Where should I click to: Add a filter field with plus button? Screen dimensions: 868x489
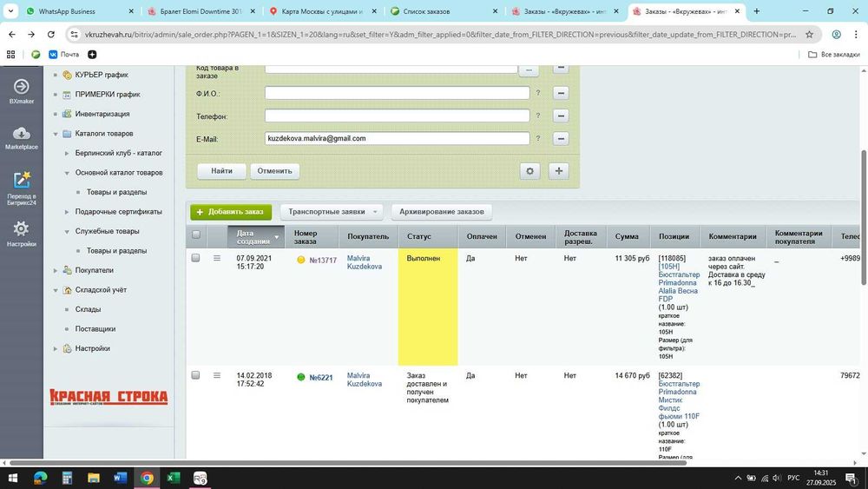click(558, 171)
